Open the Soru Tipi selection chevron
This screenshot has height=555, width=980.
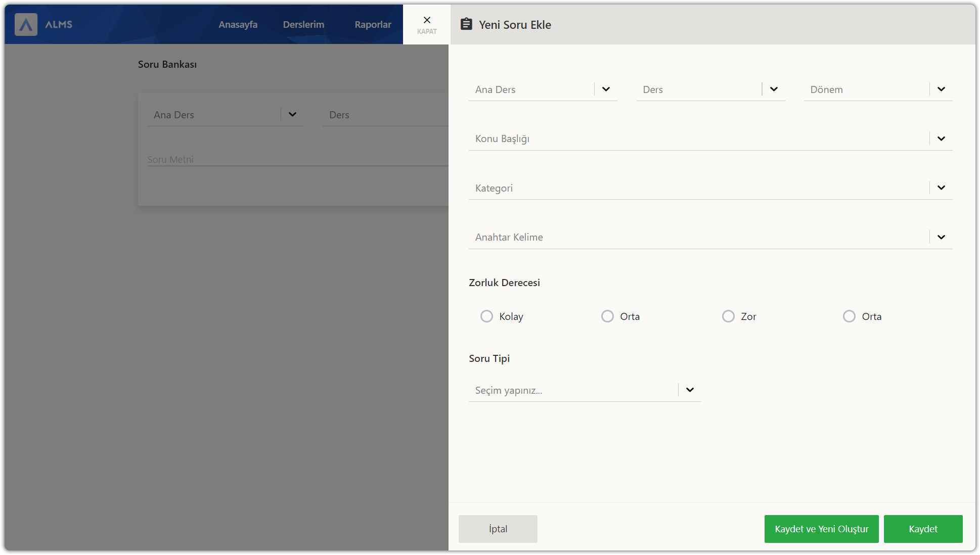(x=690, y=390)
